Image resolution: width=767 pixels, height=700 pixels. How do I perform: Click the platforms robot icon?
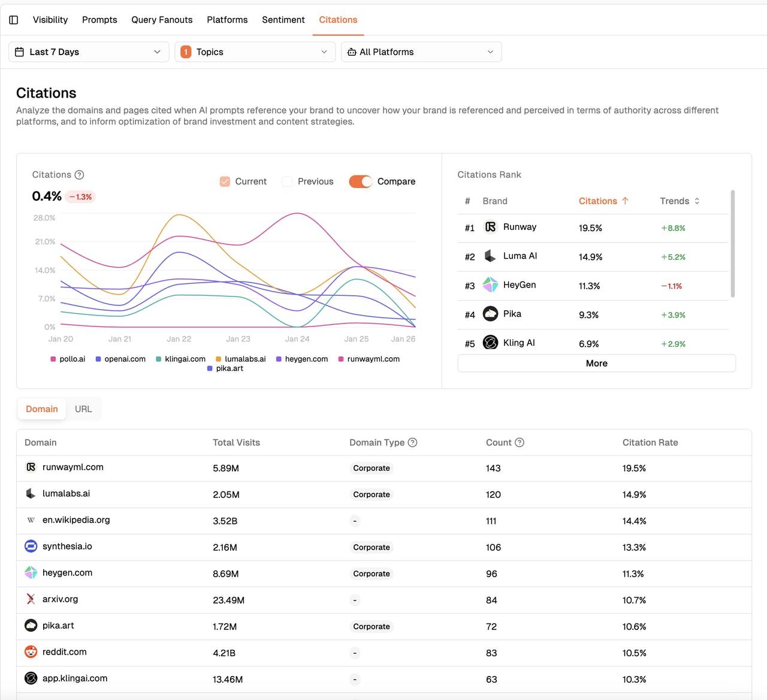pos(352,52)
